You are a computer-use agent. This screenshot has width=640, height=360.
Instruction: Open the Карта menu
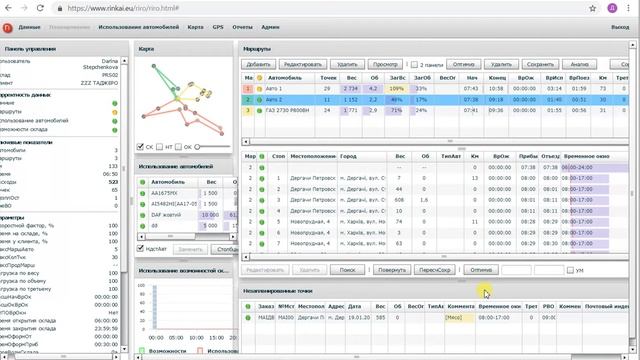196,27
